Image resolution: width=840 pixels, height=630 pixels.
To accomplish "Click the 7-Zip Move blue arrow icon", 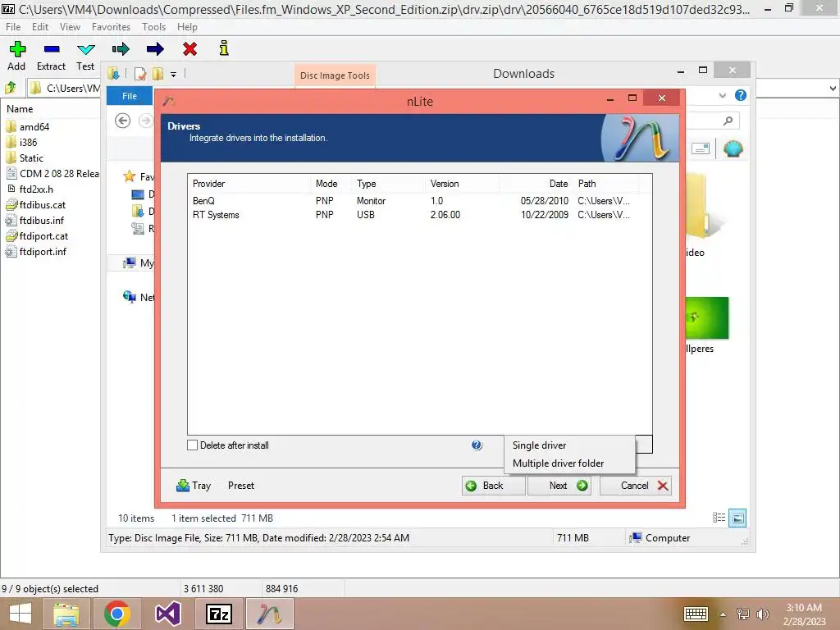I will [x=155, y=49].
